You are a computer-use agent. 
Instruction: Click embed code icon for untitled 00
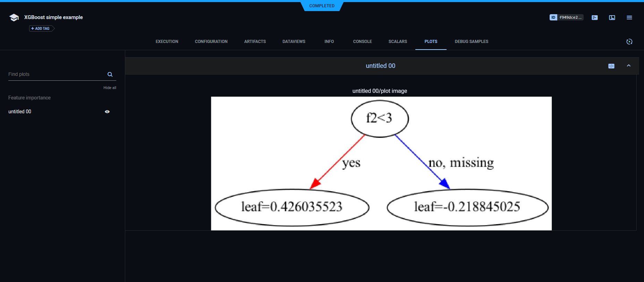[611, 66]
